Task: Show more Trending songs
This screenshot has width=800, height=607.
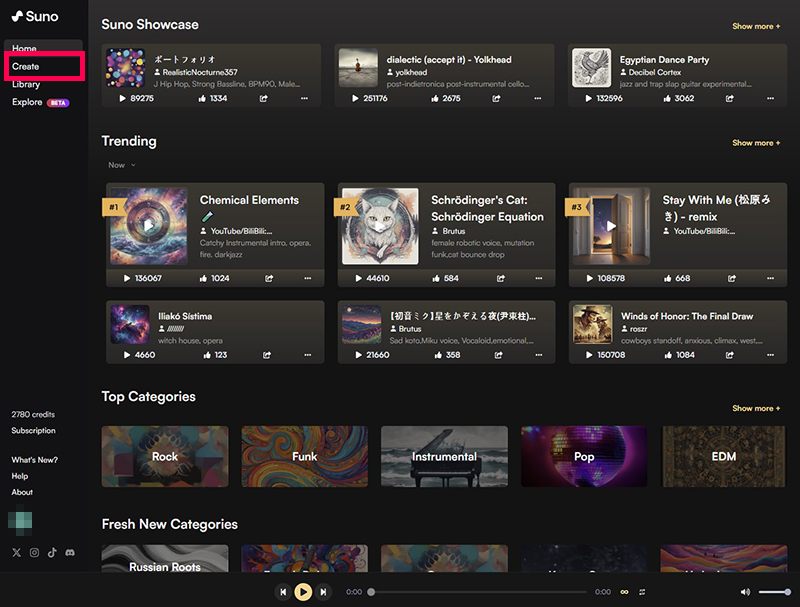Action: coord(756,143)
